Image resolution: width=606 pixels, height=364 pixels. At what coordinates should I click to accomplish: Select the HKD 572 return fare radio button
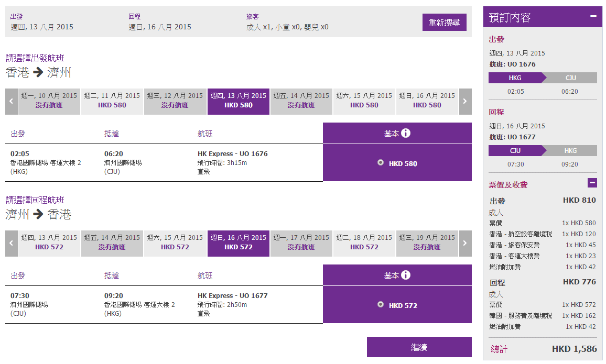click(x=381, y=305)
